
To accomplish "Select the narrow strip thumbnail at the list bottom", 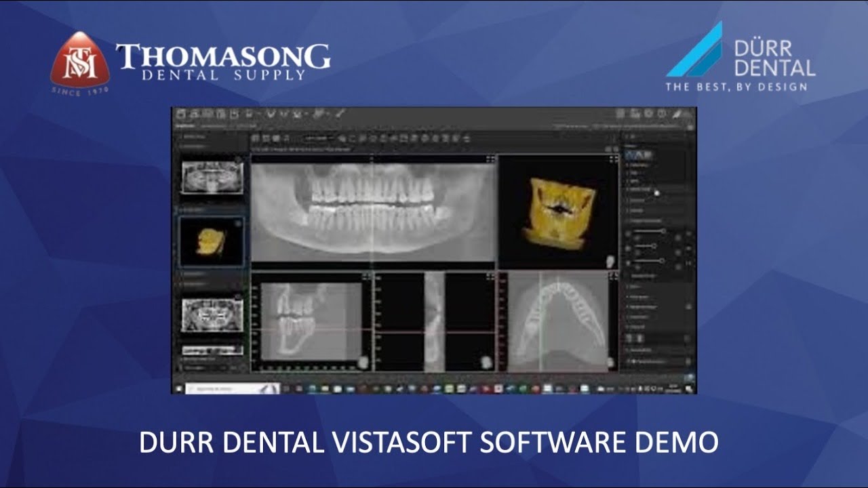I will point(212,350).
